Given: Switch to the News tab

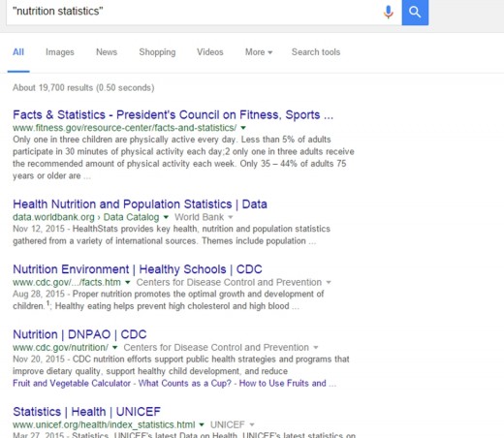Looking at the screenshot, I should click(x=107, y=52).
